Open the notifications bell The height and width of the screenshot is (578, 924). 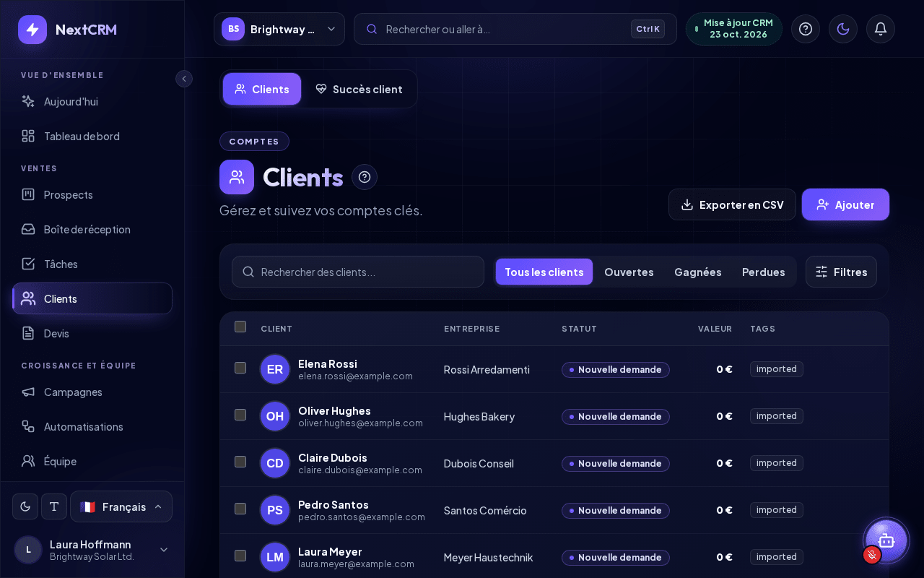point(881,29)
